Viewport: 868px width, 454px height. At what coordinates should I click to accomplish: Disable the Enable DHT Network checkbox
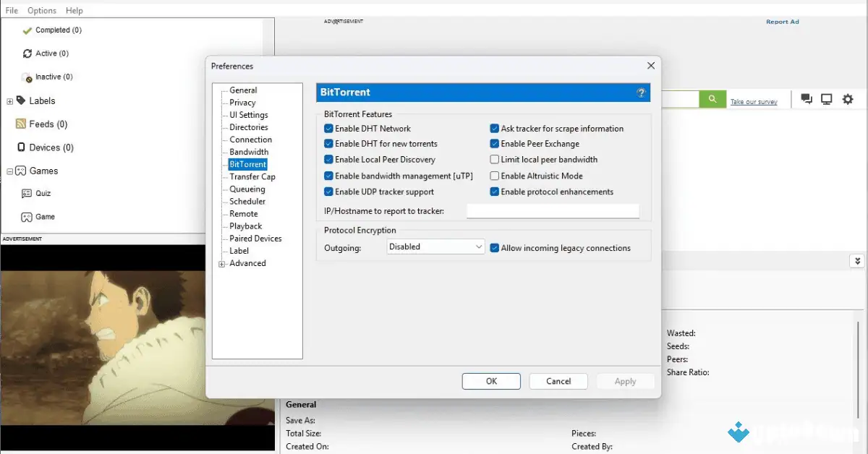pyautogui.click(x=328, y=128)
